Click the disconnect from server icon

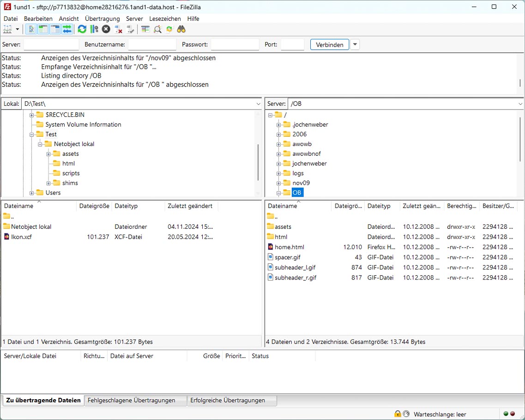(x=119, y=29)
